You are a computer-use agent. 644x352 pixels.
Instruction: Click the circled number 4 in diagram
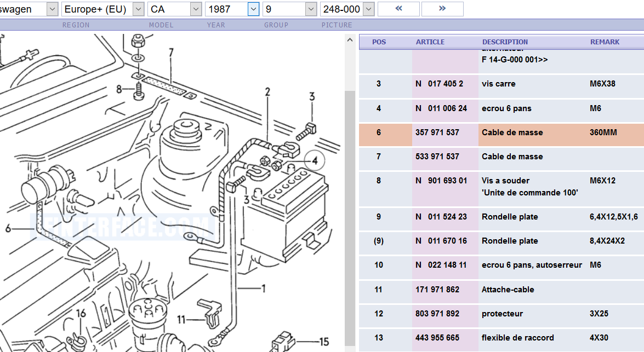(315, 160)
